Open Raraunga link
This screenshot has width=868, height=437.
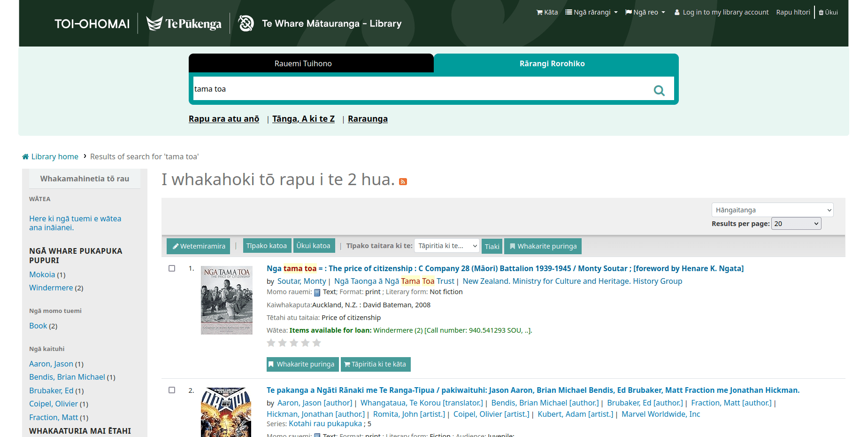[368, 119]
